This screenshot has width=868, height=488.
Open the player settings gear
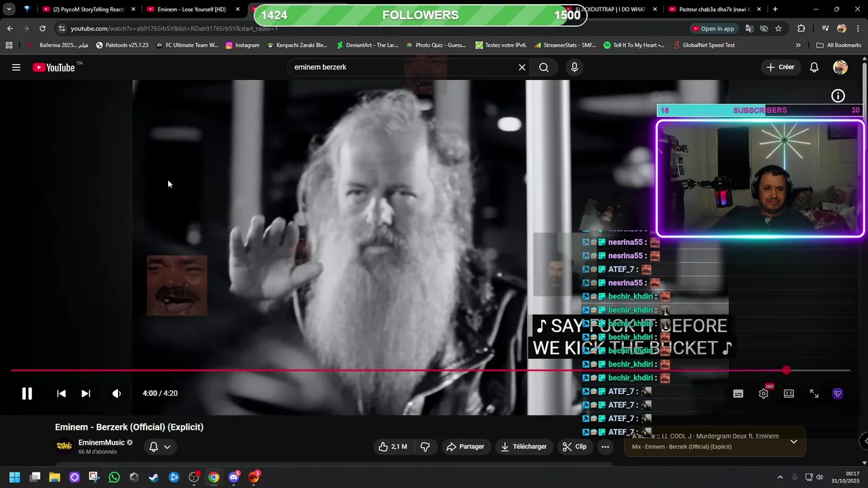(764, 394)
